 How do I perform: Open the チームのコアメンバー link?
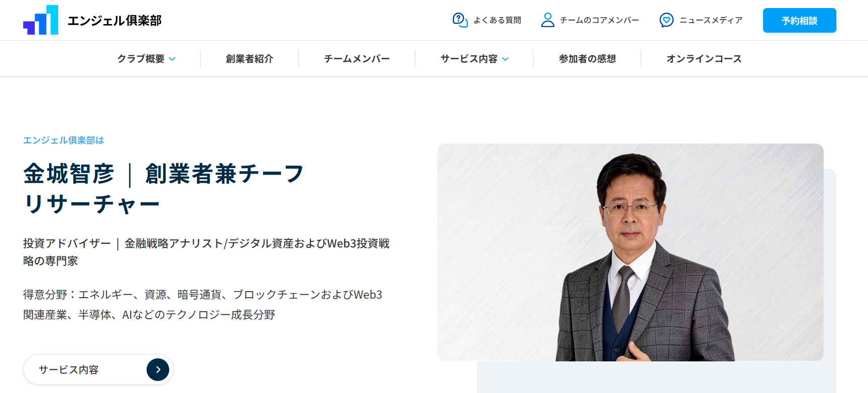click(599, 20)
